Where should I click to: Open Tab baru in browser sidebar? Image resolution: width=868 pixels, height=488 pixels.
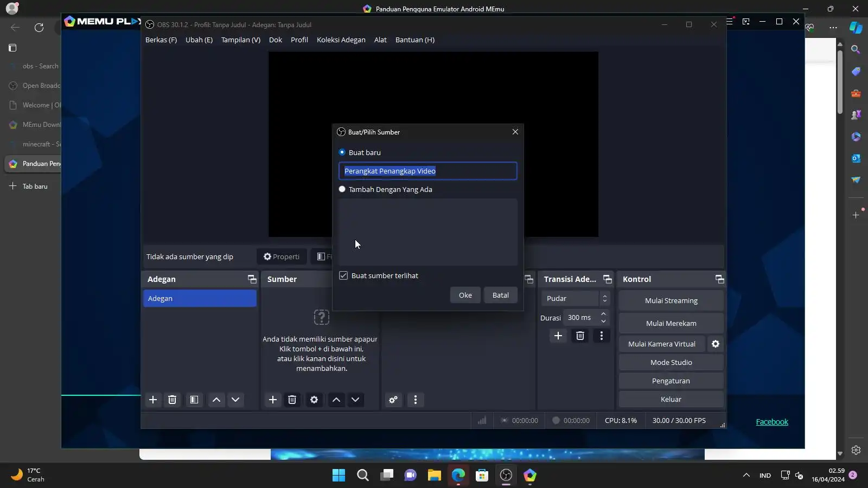coord(30,186)
